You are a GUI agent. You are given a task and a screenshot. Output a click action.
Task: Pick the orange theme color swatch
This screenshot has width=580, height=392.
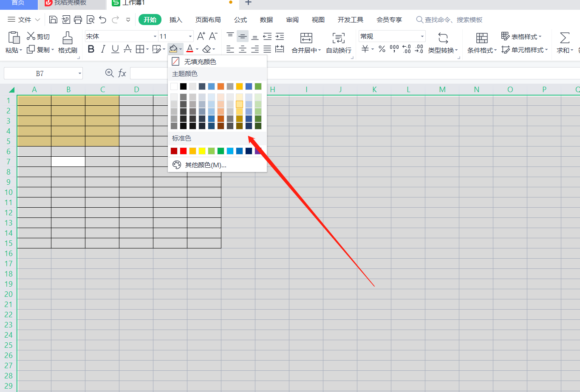pos(221,86)
